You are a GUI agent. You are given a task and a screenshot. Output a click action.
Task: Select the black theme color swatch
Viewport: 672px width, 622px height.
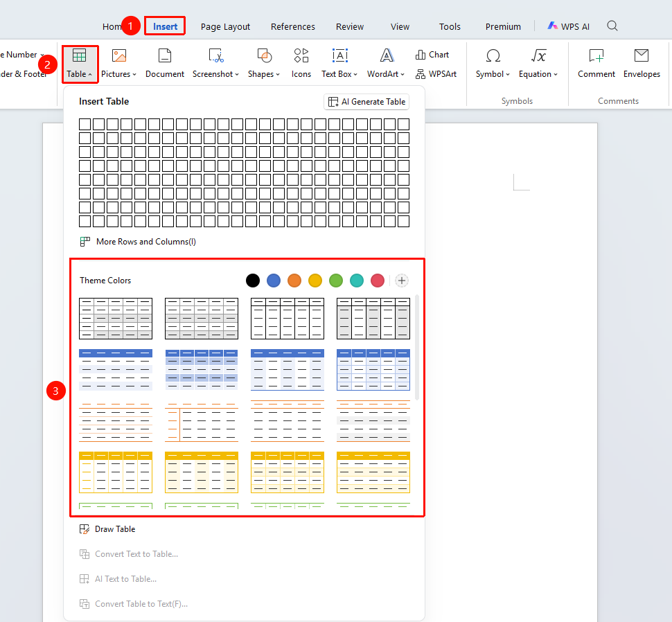coord(253,281)
